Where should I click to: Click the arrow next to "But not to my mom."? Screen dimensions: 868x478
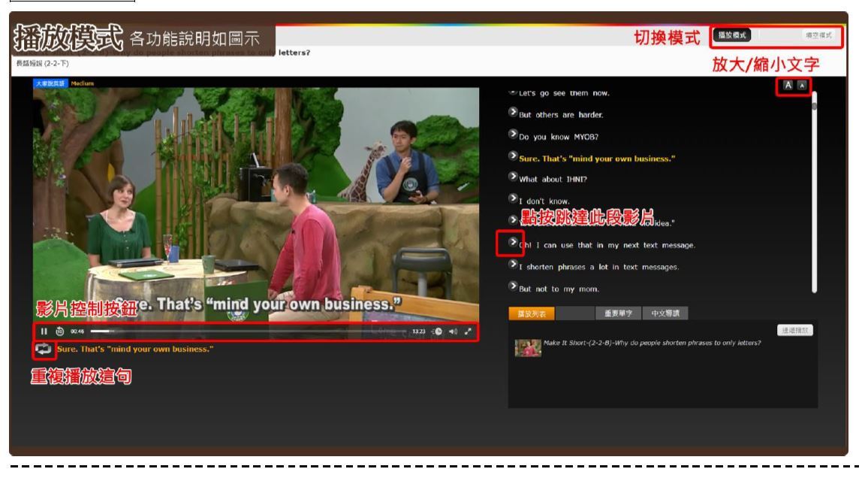pyautogui.click(x=514, y=288)
